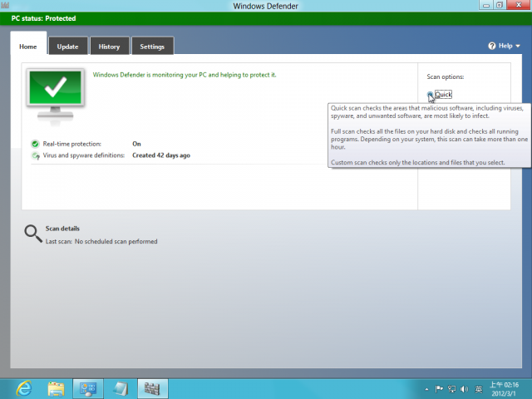
Task: Click the 'Scan details' heading
Action: 62,229
